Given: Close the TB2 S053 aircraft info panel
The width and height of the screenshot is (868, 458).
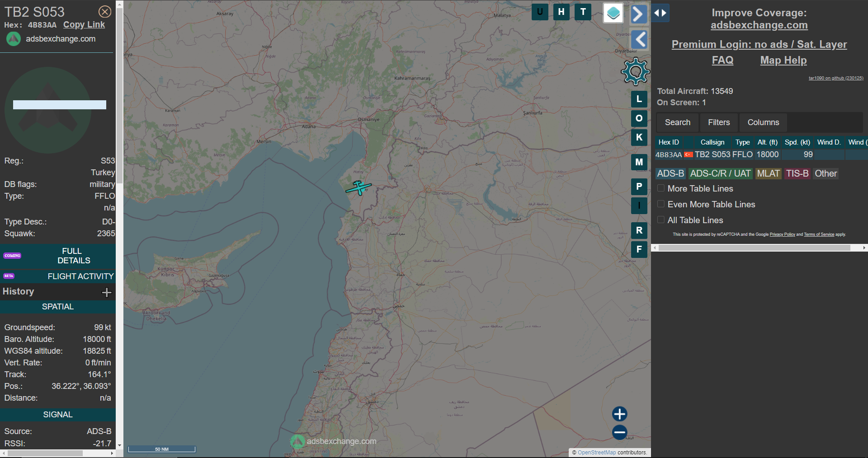Looking at the screenshot, I should (x=105, y=12).
